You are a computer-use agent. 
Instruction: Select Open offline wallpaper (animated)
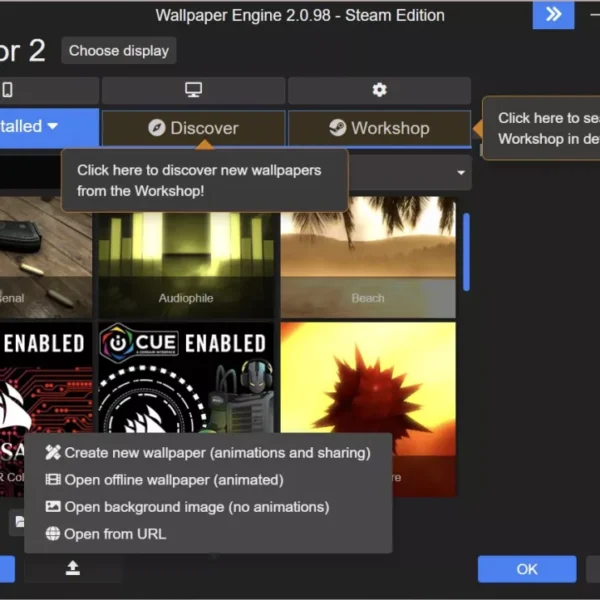click(x=174, y=480)
